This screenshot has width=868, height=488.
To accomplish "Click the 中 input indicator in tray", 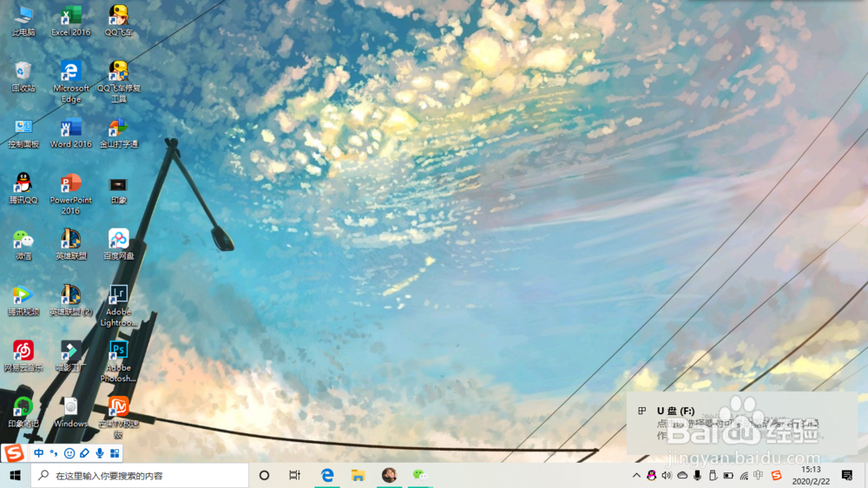I will tap(759, 475).
